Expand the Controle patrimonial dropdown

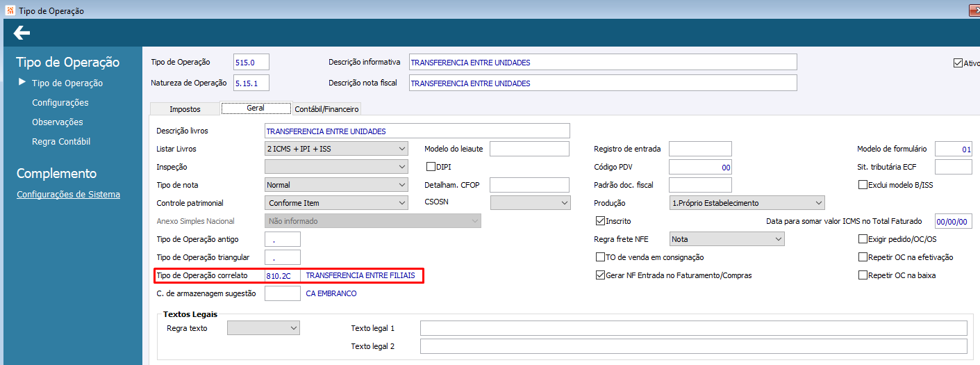pos(336,203)
